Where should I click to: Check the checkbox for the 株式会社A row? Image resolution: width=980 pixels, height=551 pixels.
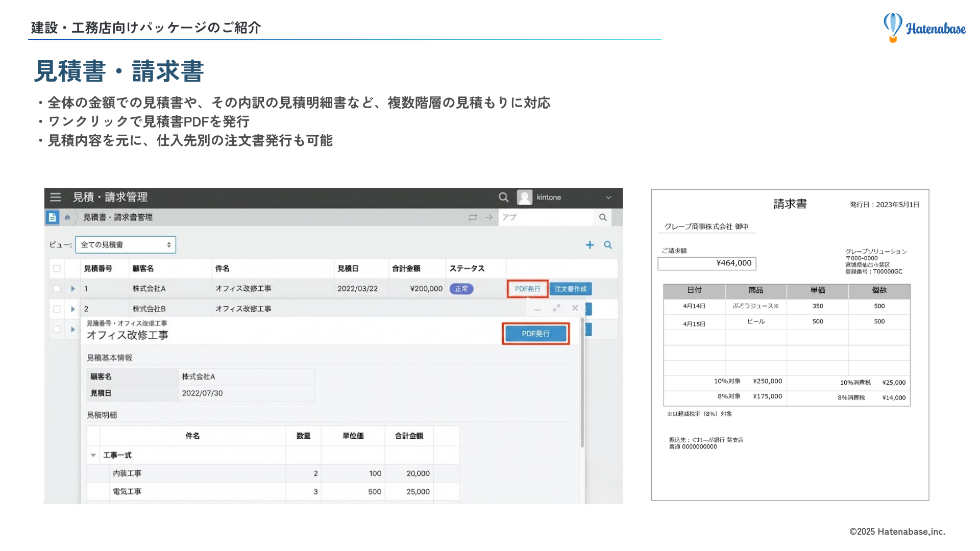point(57,288)
